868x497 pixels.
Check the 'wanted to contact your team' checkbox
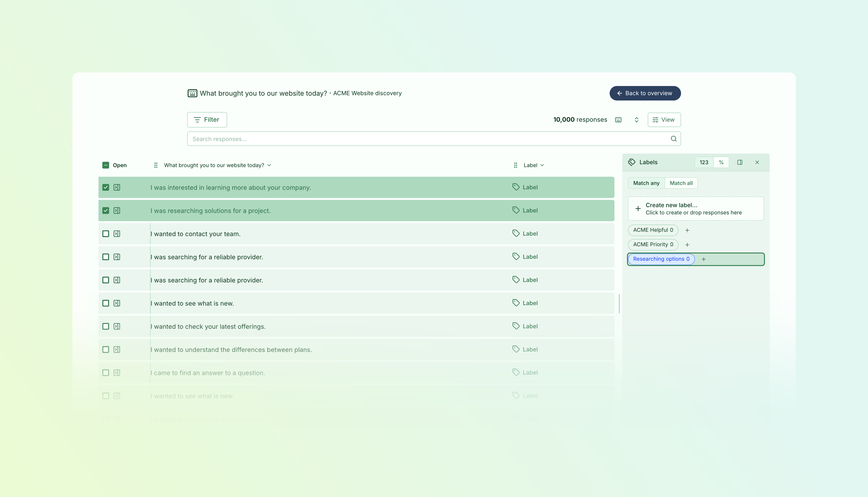tap(106, 234)
